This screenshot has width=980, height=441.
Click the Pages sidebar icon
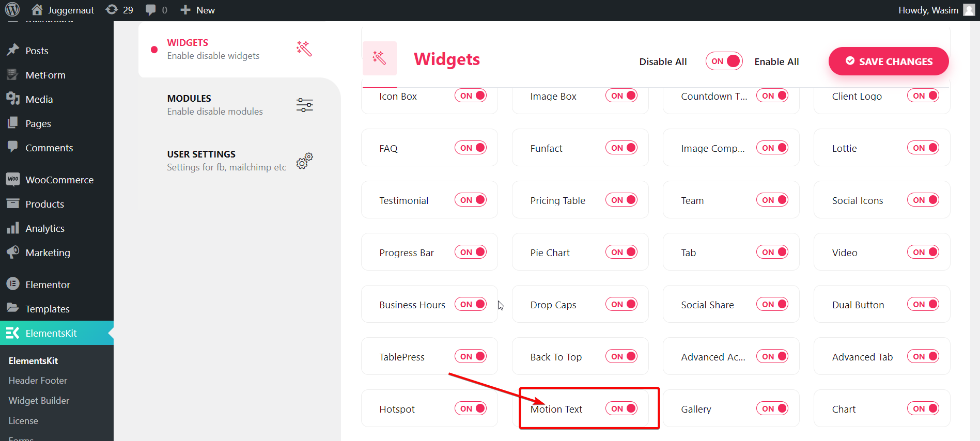(13, 123)
